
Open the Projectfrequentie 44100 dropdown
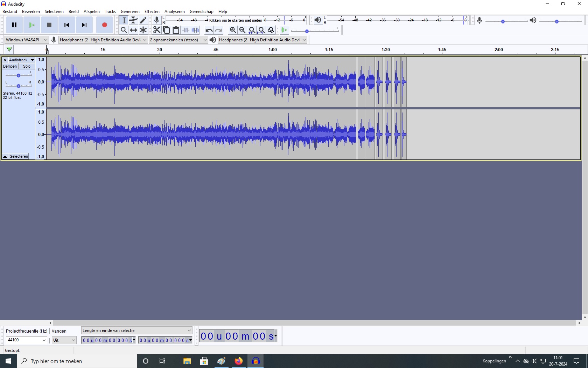tap(26, 340)
